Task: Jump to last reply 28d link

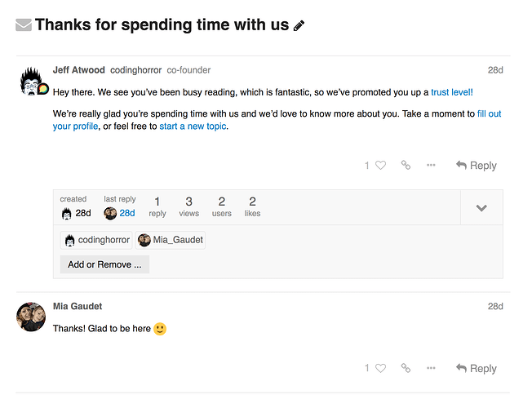Action: click(127, 213)
